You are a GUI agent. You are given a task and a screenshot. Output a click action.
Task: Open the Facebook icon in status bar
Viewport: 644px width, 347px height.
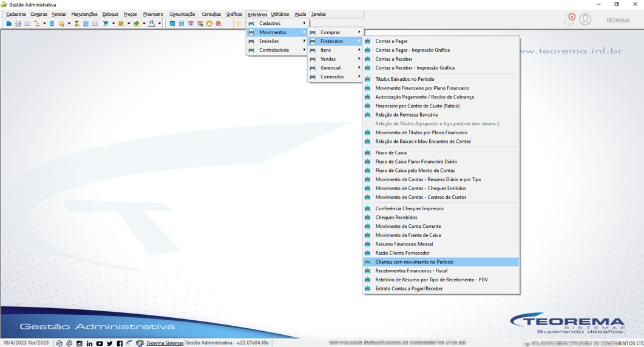point(120,343)
